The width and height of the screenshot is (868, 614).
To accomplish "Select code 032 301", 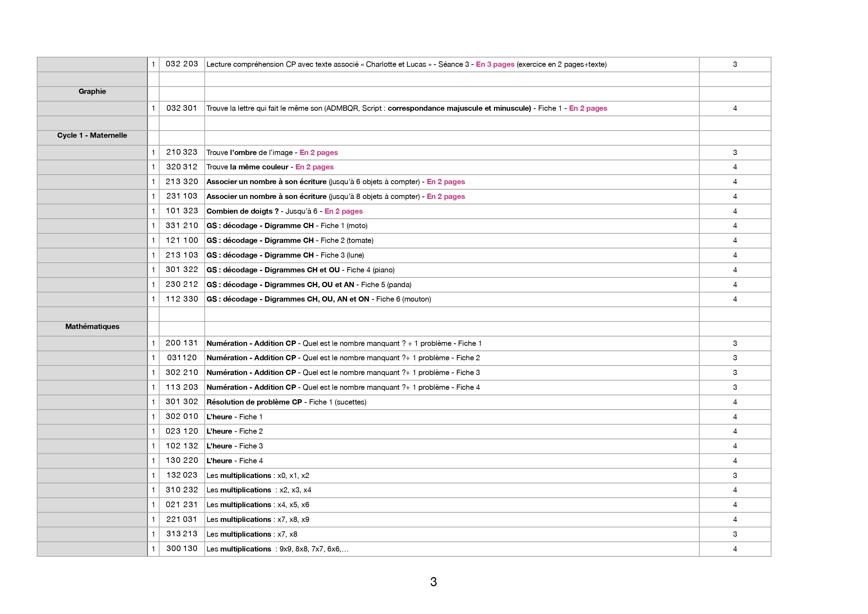I will [x=182, y=108].
